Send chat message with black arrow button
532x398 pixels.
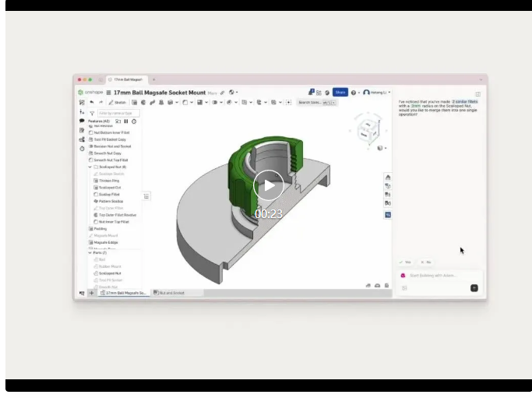474,288
